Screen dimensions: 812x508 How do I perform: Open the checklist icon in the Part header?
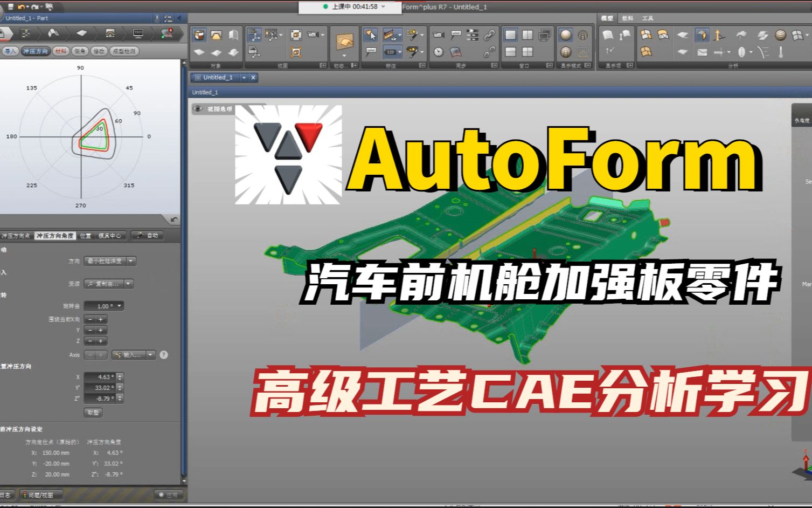click(x=168, y=18)
